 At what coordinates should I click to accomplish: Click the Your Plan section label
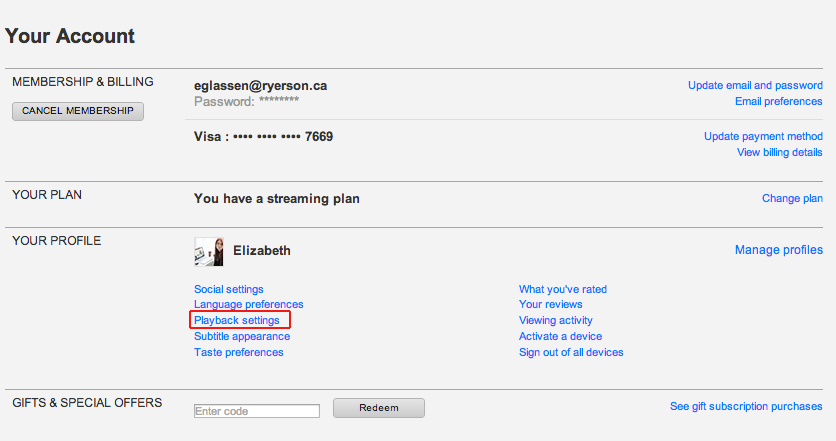click(x=47, y=195)
